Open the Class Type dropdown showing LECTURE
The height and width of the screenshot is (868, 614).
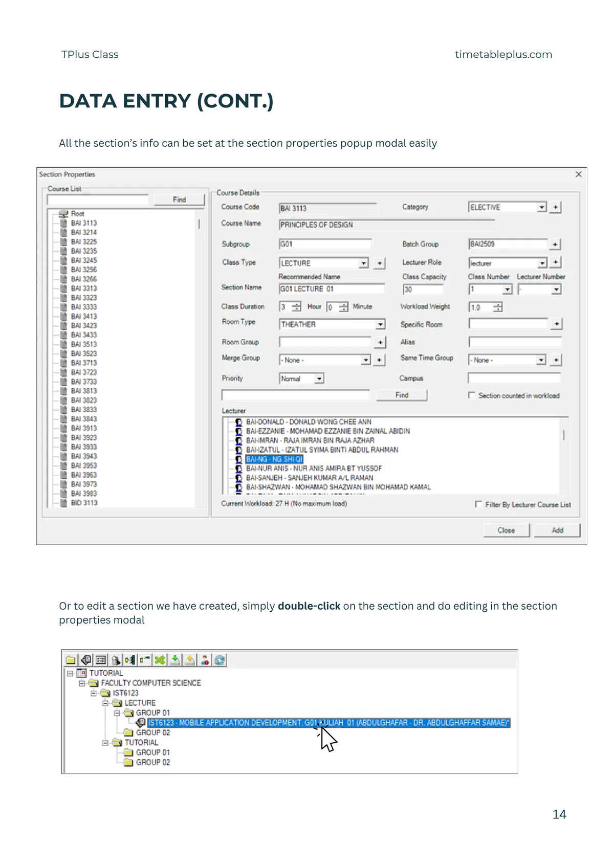tap(363, 263)
